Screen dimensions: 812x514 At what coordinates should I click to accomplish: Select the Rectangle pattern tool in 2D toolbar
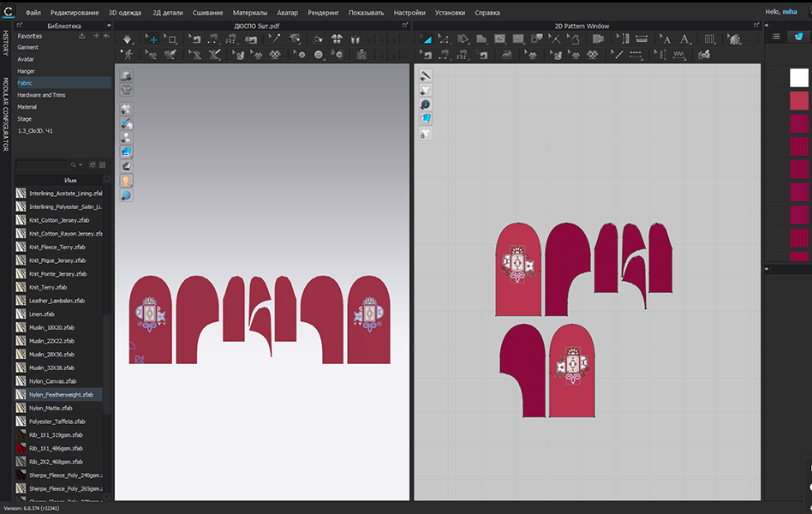click(499, 39)
